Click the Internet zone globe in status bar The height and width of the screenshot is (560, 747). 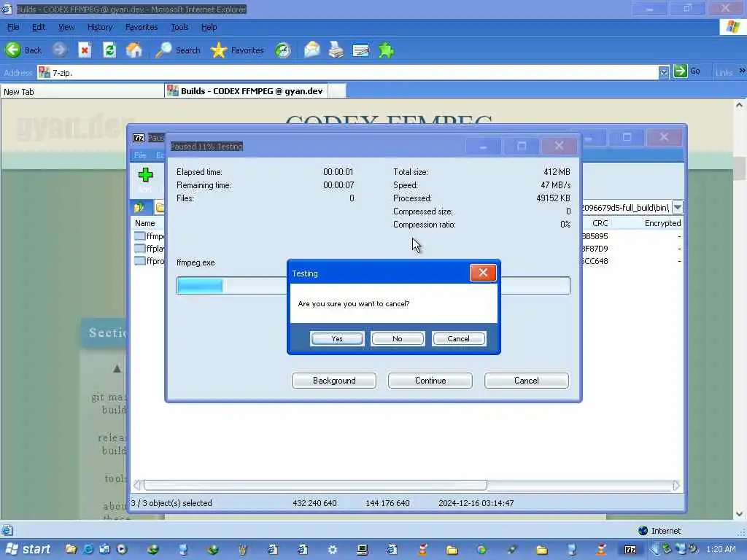tap(643, 531)
